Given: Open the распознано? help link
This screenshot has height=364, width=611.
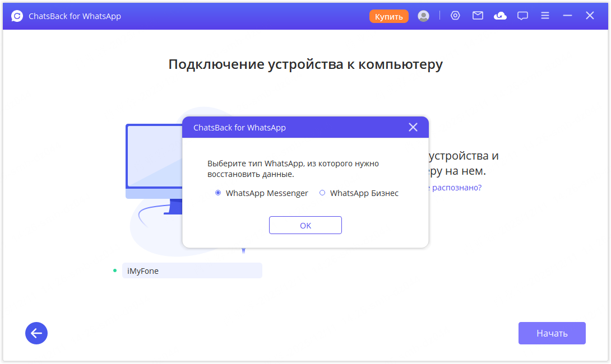Looking at the screenshot, I should (x=457, y=188).
